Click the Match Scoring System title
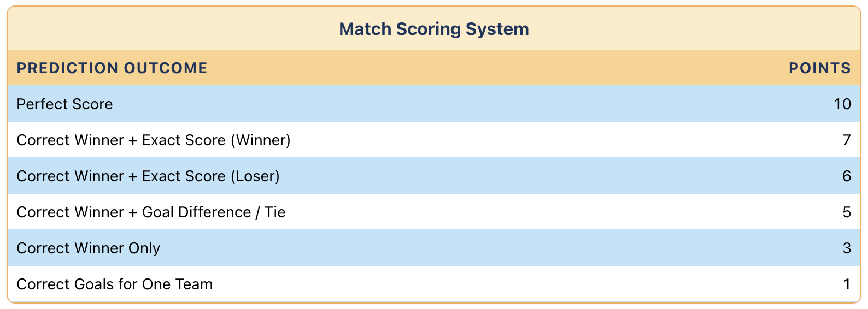Image resolution: width=868 pixels, height=309 pixels. coord(434,29)
